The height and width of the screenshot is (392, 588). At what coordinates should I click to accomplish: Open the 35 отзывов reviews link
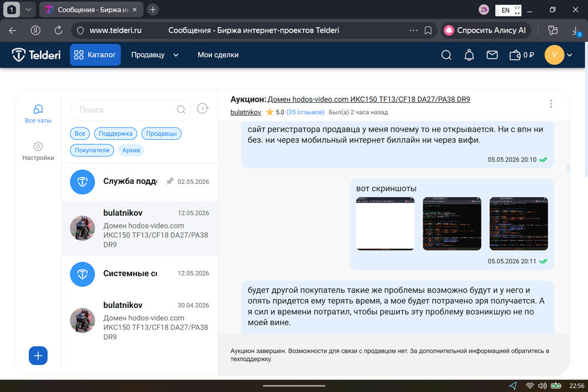tap(305, 112)
